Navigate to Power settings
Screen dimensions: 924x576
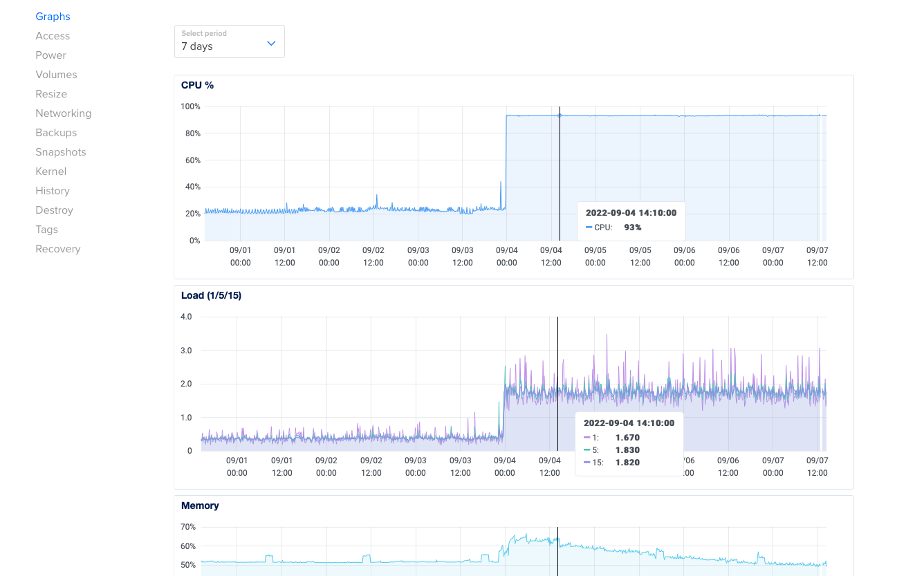click(x=50, y=55)
